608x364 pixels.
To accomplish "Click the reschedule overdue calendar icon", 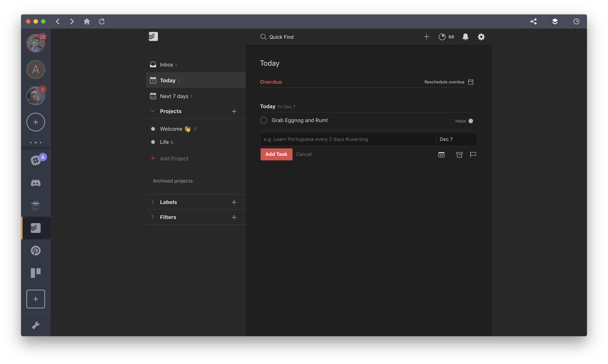I will click(471, 82).
